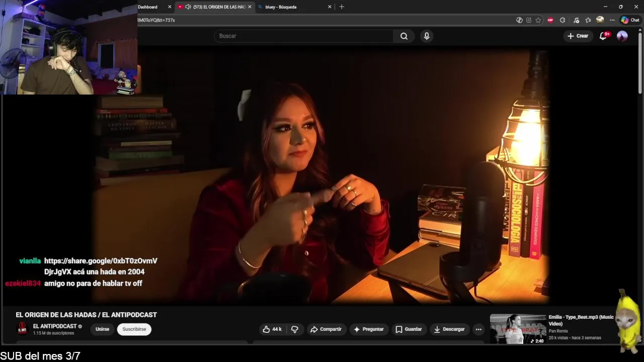Click the video title EL ORIGEN DE LAS HADAS
Viewport: 644px width, 362px height.
[x=86, y=315]
